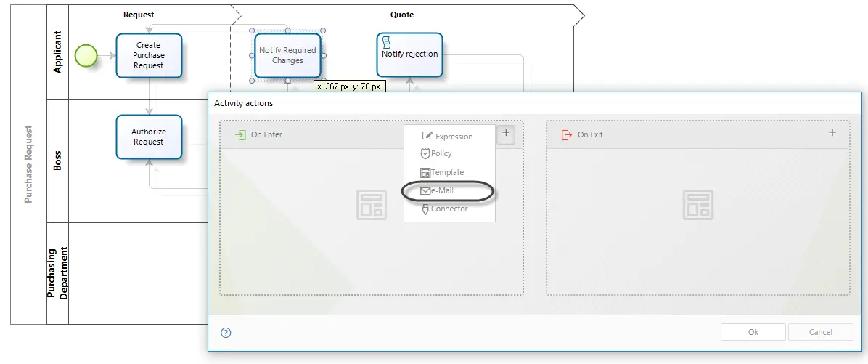Click the On Exit arrow icon
The image size is (868, 364).
click(566, 134)
